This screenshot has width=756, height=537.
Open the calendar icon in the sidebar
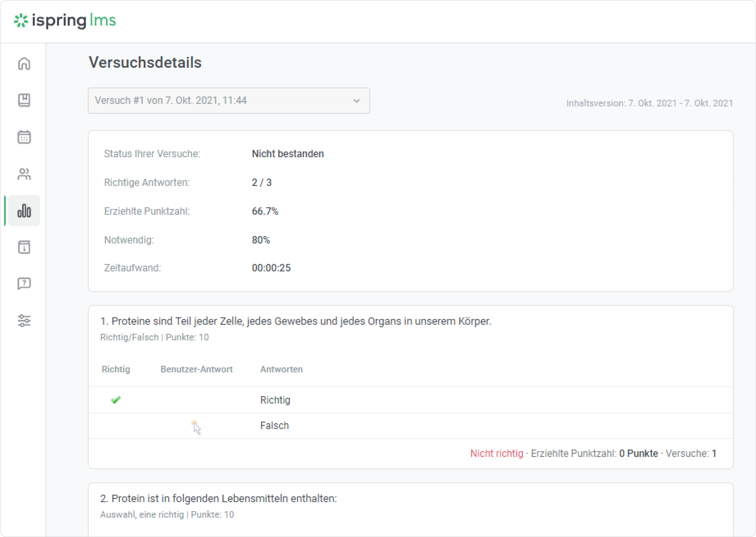coord(24,137)
